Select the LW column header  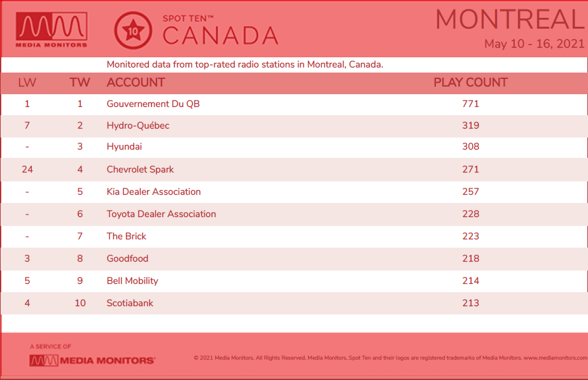point(27,83)
